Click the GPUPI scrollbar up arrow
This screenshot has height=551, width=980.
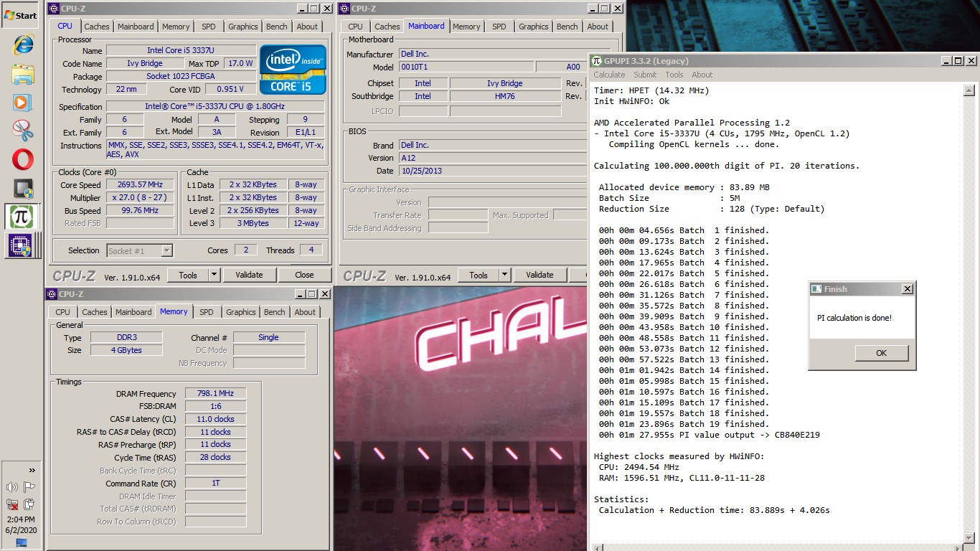(969, 91)
